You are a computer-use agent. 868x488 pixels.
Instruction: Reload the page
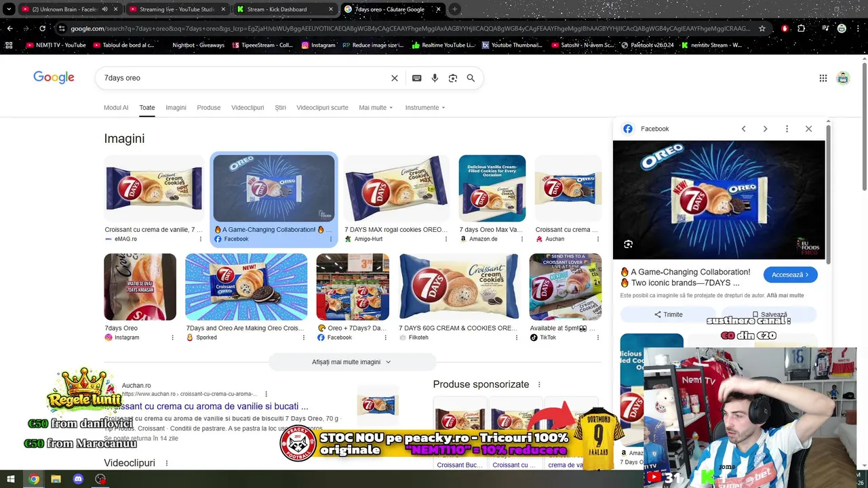[x=42, y=28]
